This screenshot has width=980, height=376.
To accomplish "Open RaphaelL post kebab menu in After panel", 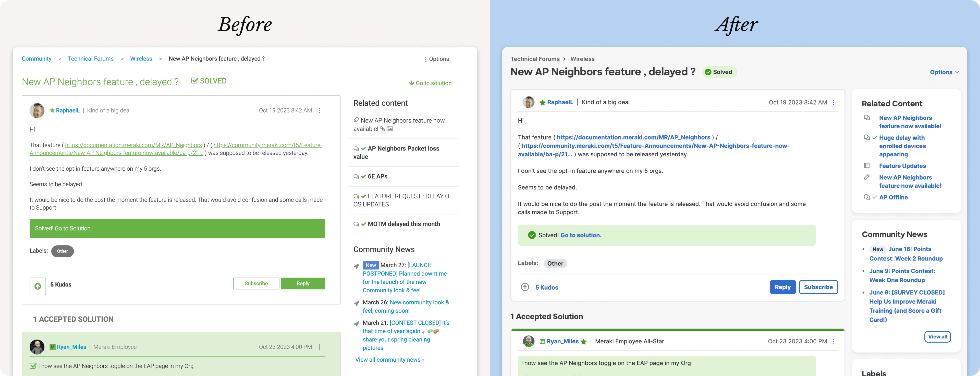I will (833, 103).
